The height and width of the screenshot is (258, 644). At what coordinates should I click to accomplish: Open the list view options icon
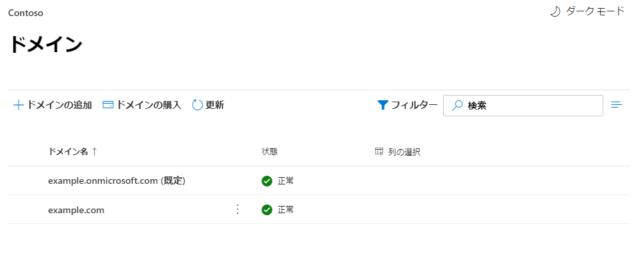tap(617, 105)
